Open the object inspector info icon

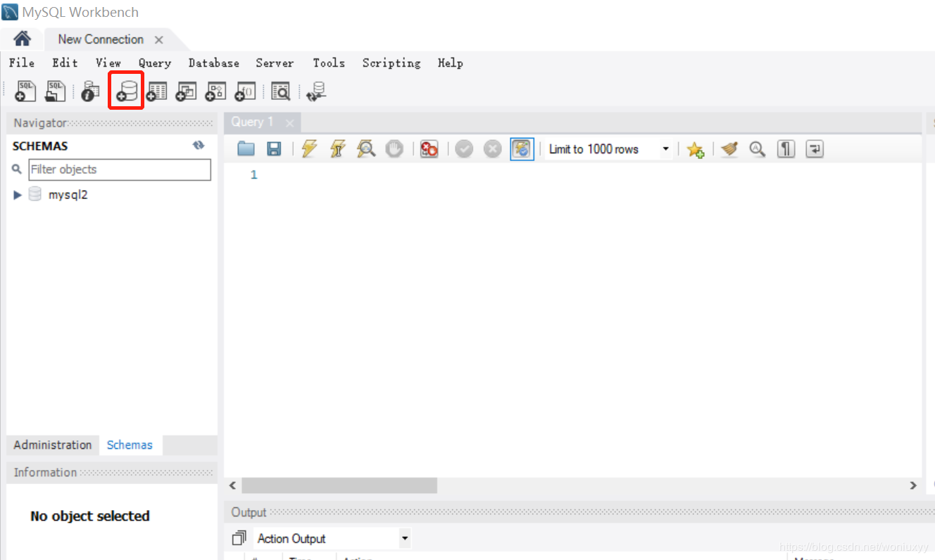pos(90,91)
